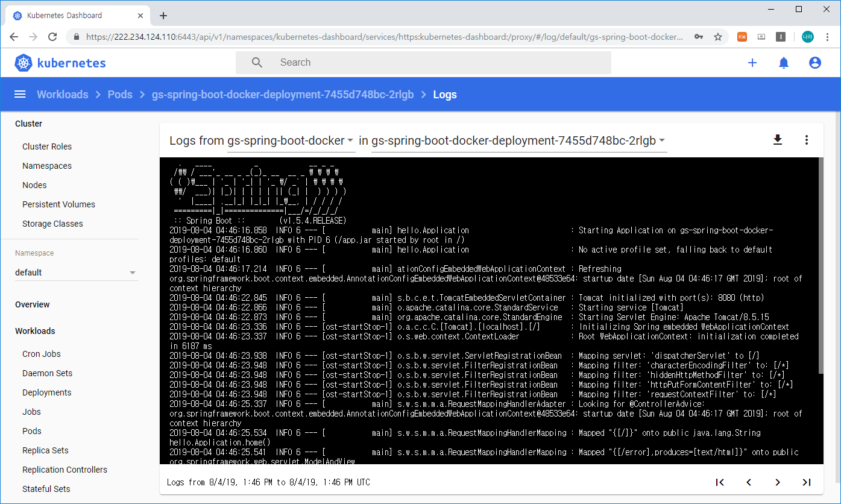Viewport: 841px width, 504px height.
Task: Open the Namespace default dropdown
Action: 76,272
